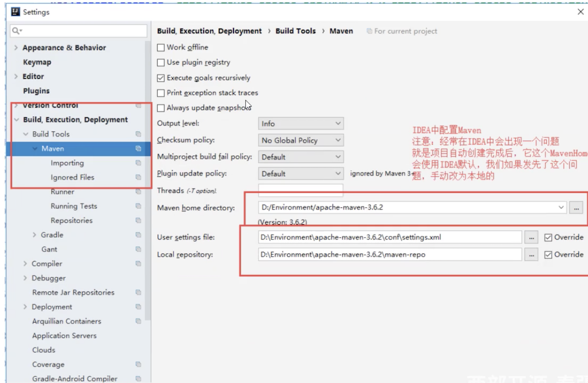
Task: Click project-level icon beside Deployment
Action: 138,307
